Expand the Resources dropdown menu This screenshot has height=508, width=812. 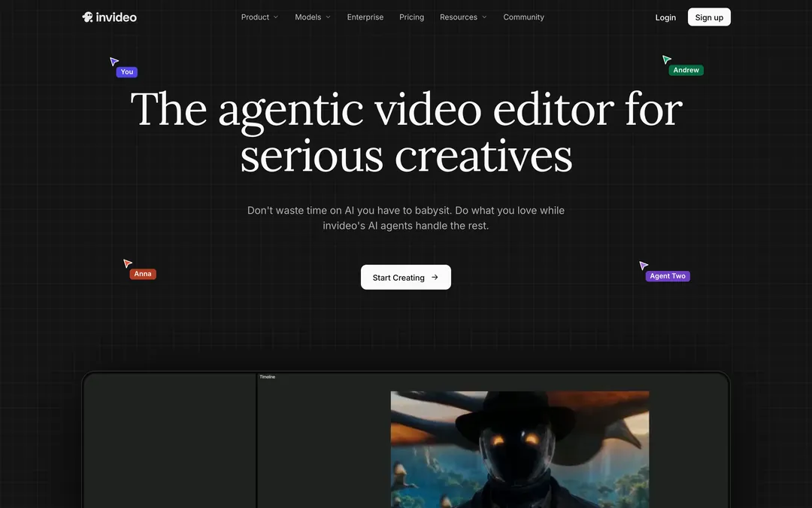463,17
